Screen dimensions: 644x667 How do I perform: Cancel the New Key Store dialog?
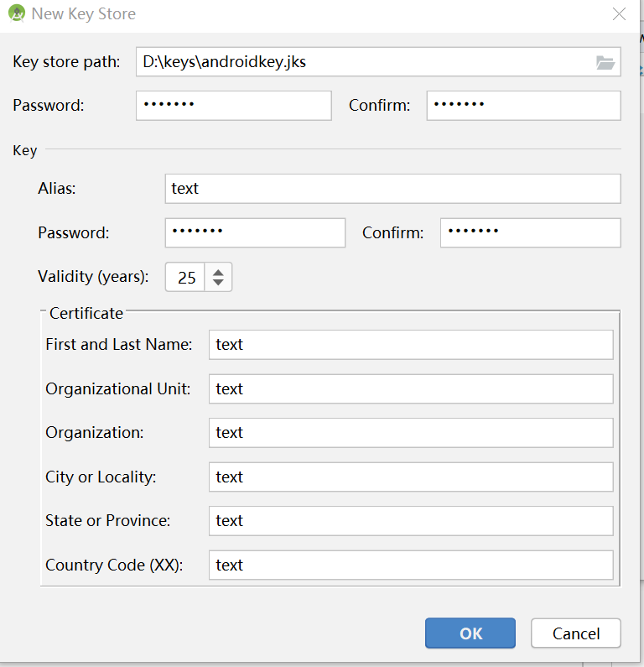(x=575, y=633)
